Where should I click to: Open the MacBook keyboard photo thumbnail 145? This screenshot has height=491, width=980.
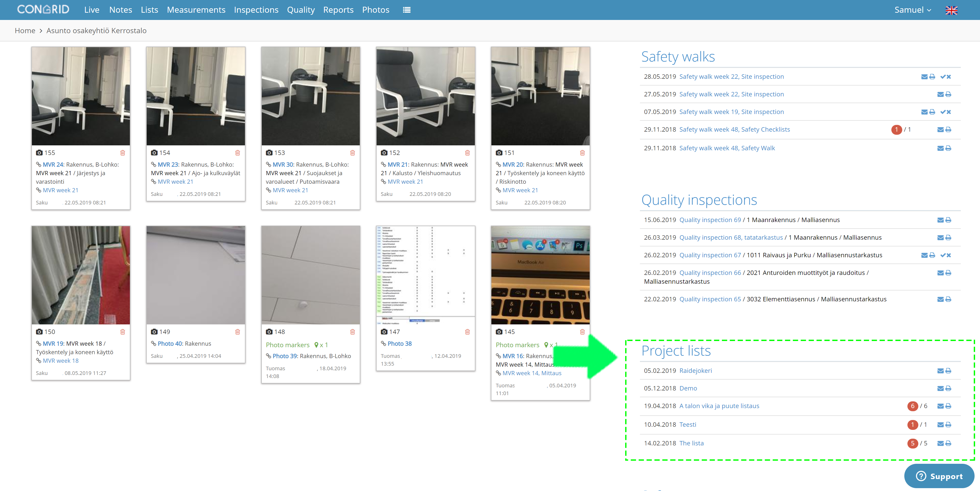540,275
